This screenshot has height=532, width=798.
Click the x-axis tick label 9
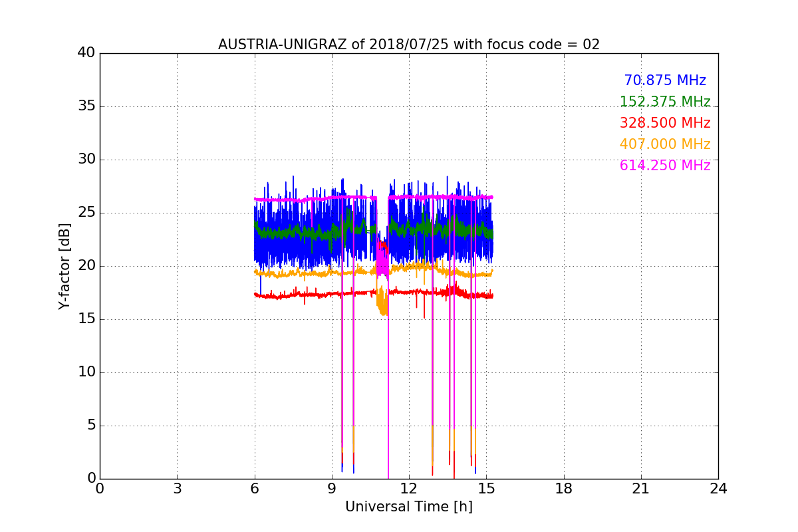click(x=332, y=489)
